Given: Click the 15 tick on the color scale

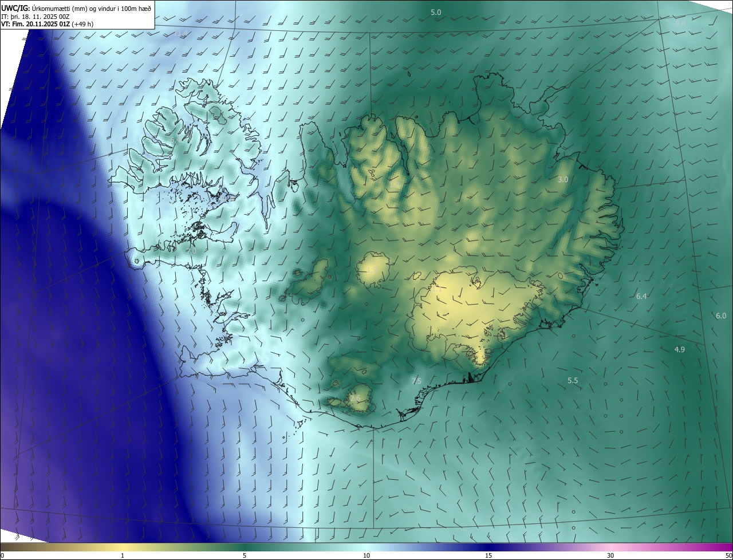Looking at the screenshot, I should coord(488,555).
